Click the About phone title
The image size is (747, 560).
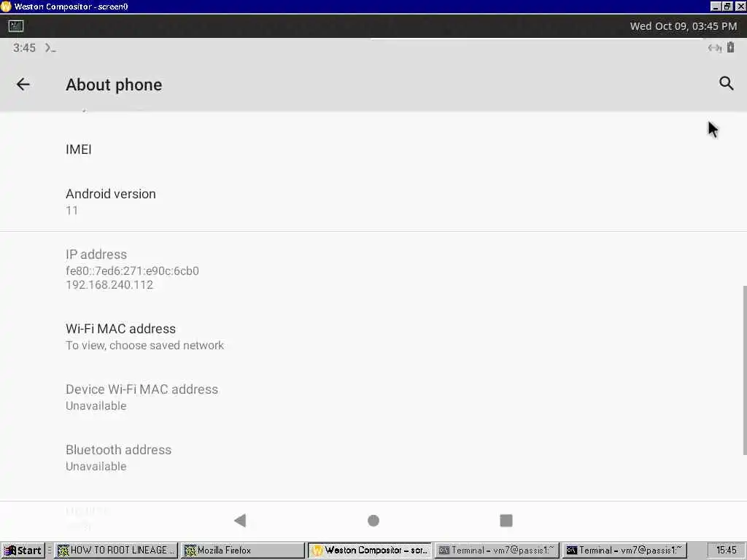point(114,85)
